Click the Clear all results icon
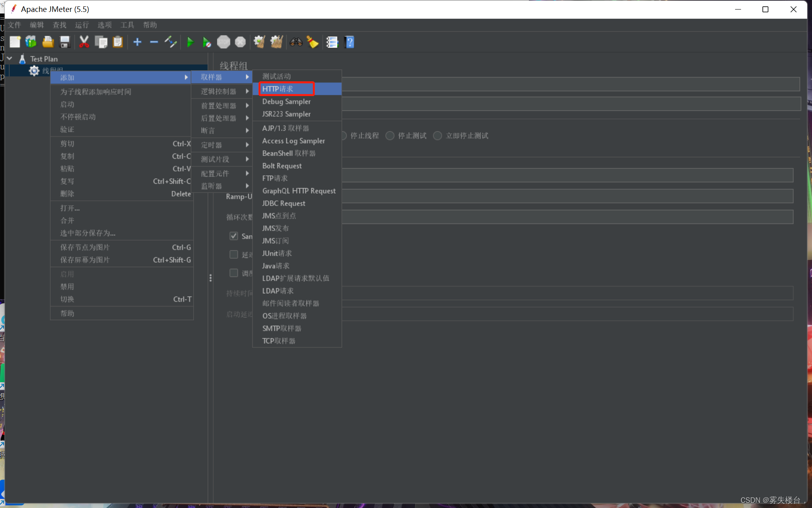The image size is (812, 508). [276, 42]
